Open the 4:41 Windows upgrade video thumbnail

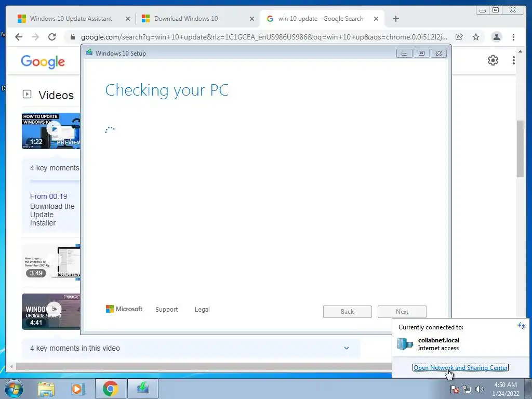pos(51,312)
